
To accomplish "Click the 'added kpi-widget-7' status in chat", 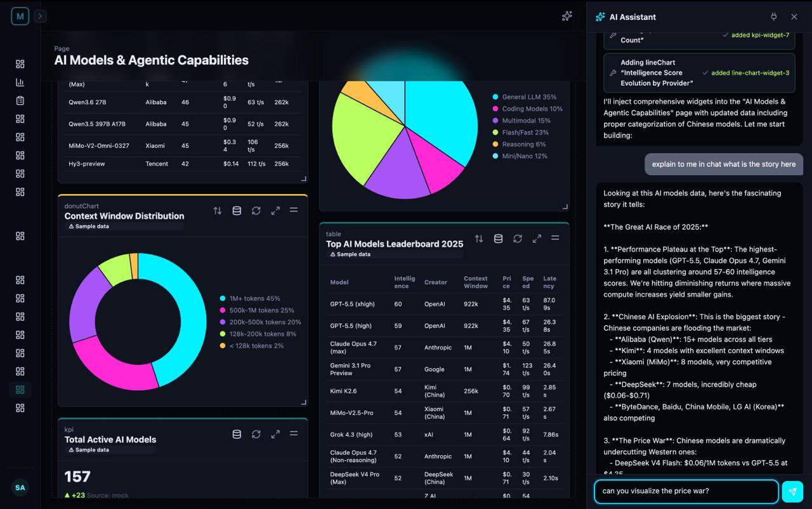I will click(x=756, y=35).
